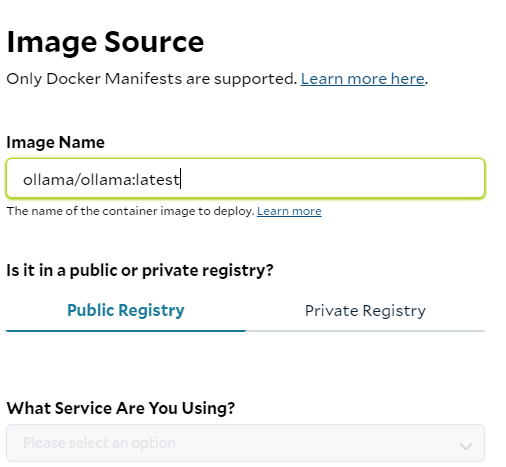Click the public or private registry question
506x467 pixels.
coord(140,270)
